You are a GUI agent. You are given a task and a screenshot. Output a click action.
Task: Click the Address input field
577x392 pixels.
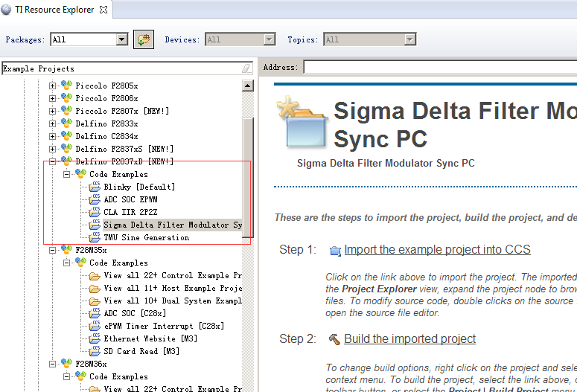coord(440,67)
